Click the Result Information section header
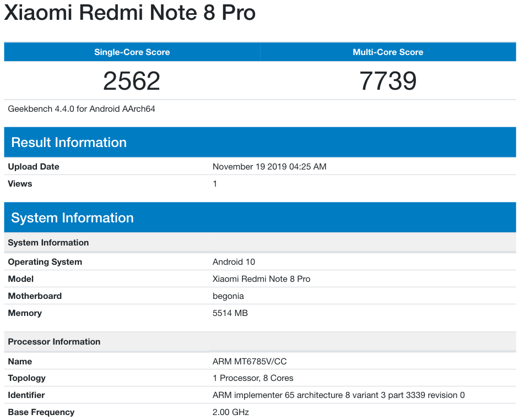Viewport: 519px width, 420px height. [69, 142]
